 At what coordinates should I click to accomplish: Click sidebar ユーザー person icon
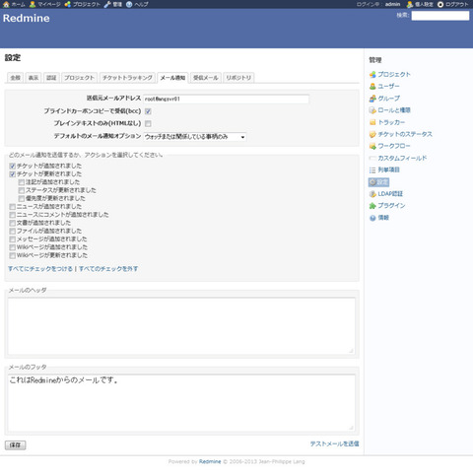click(x=372, y=87)
